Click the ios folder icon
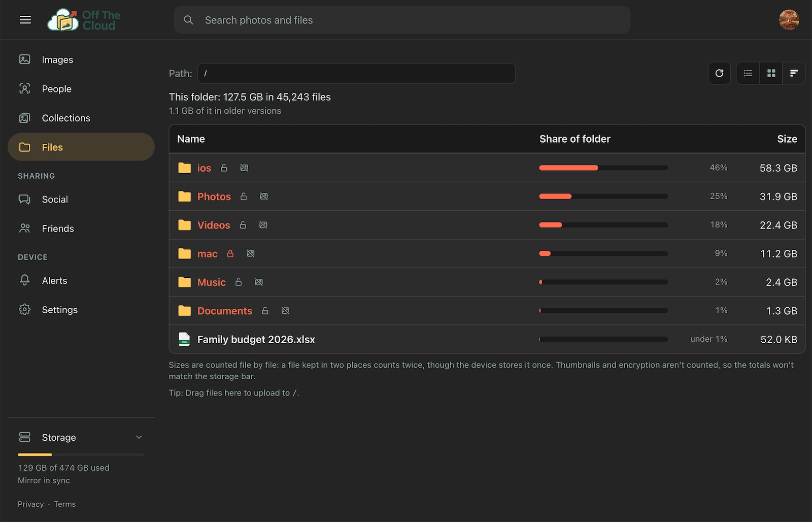 tap(185, 168)
